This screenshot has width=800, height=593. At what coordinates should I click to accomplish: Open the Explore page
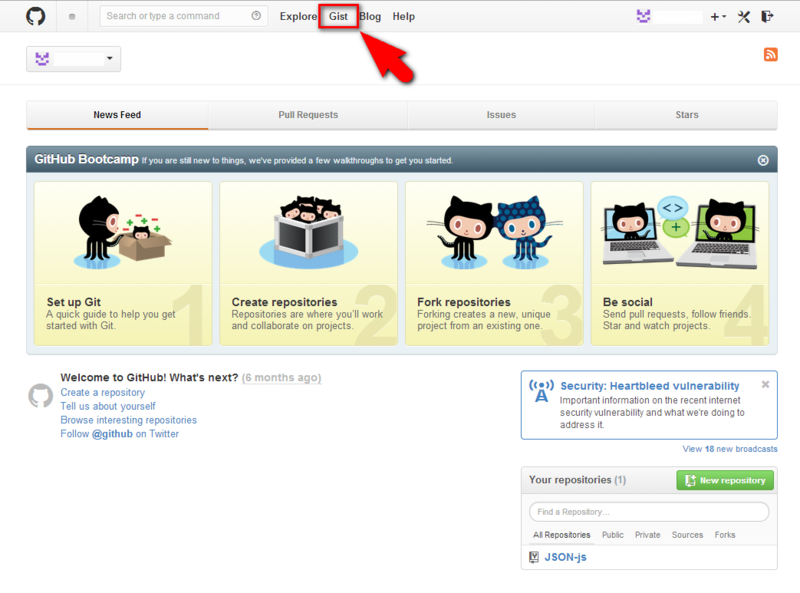298,16
